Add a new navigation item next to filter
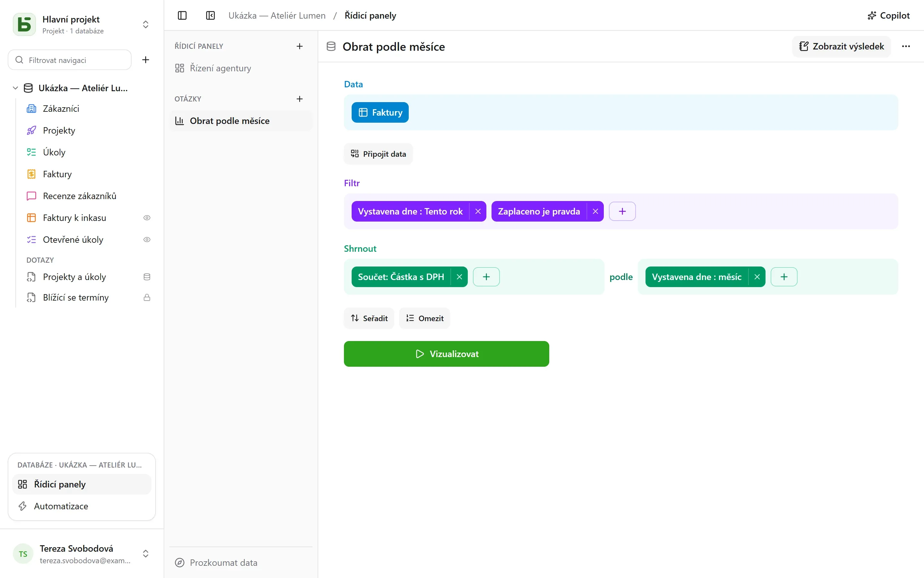 click(145, 60)
